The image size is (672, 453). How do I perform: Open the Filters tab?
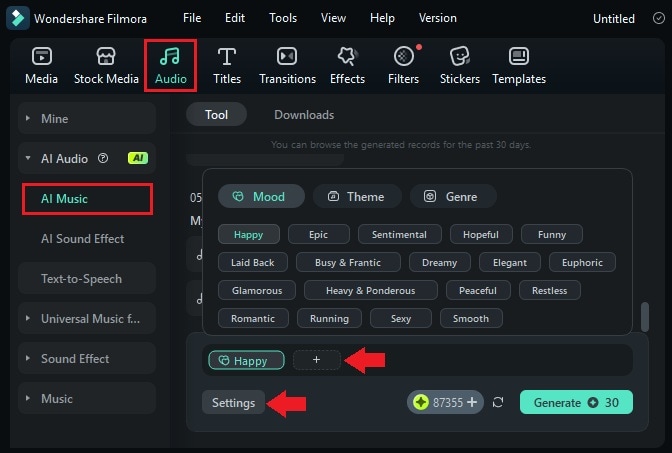[x=403, y=66]
